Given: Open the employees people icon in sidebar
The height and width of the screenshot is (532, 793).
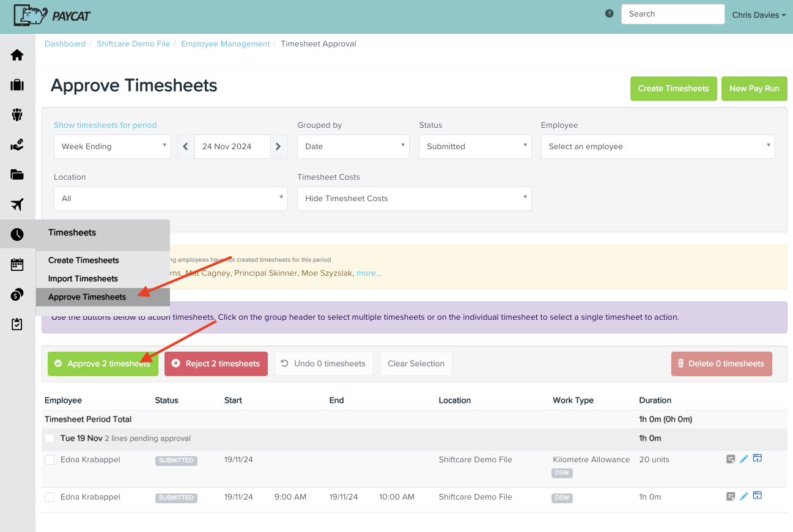Looking at the screenshot, I should [17, 115].
